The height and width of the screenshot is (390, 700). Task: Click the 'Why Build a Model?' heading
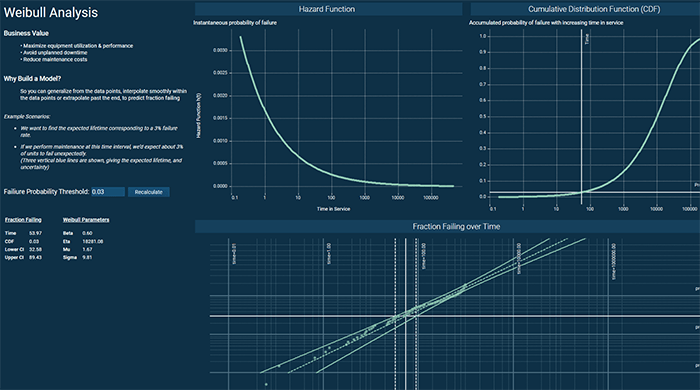pyautogui.click(x=32, y=79)
